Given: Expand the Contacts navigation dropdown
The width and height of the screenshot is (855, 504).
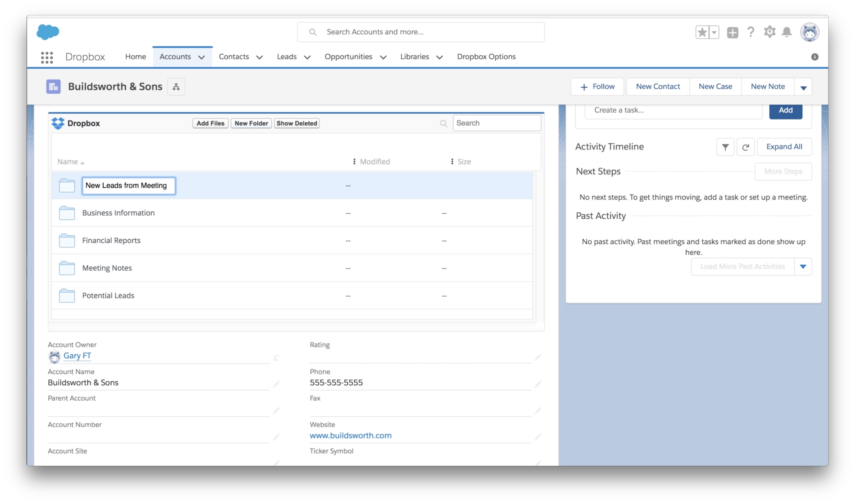Looking at the screenshot, I should click(259, 57).
